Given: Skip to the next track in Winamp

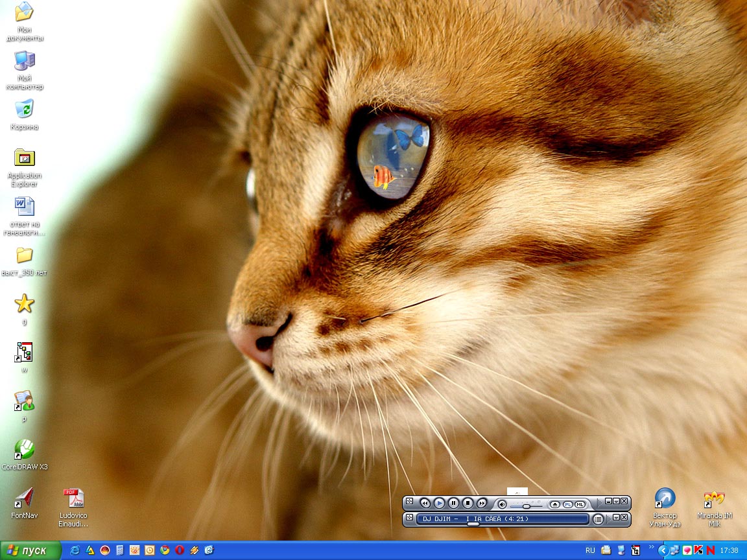Looking at the screenshot, I should coord(482,503).
